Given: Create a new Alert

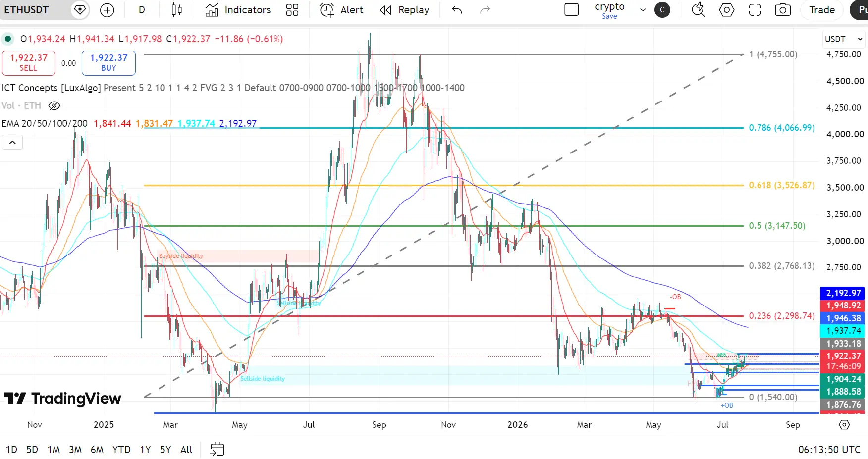Looking at the screenshot, I should [x=341, y=10].
